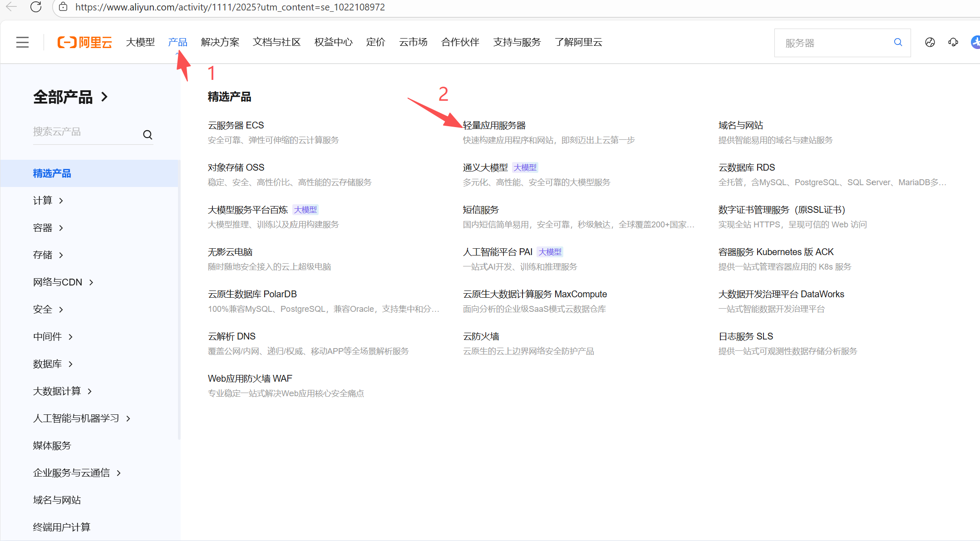Viewport: 980px width, 541px height.
Task: Expand the 网络与CDN category
Action: 64,282
